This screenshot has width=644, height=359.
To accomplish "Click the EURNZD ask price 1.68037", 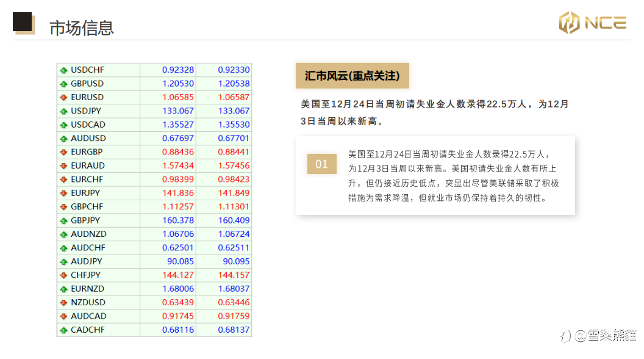I will [x=234, y=289].
